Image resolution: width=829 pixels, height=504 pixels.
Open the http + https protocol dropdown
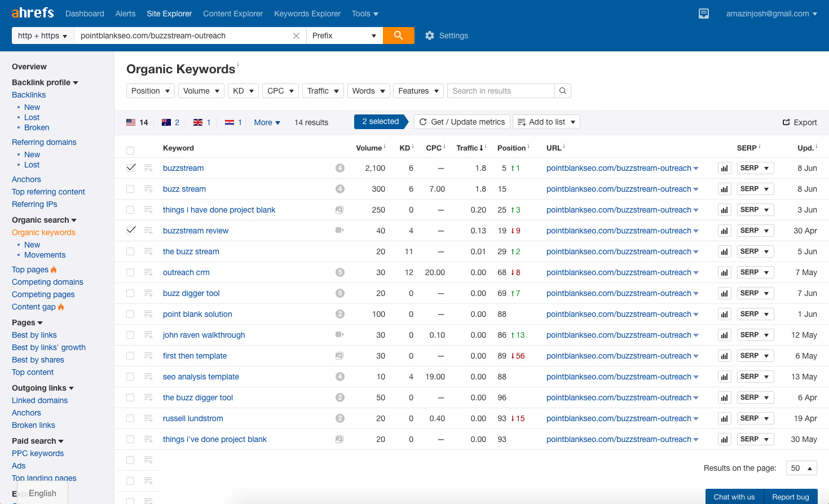coord(43,36)
